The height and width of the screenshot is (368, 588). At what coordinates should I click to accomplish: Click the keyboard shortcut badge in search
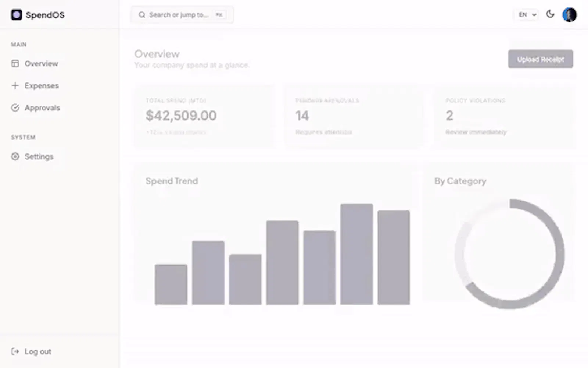point(219,15)
